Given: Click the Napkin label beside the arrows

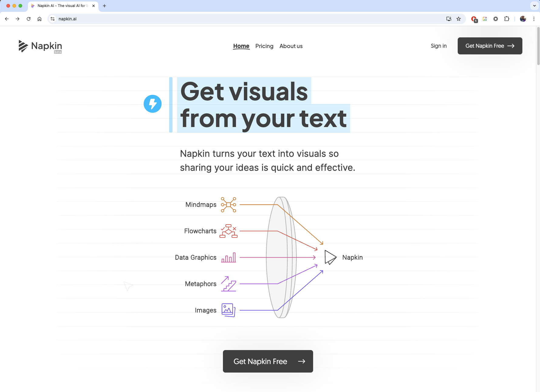Looking at the screenshot, I should [x=353, y=257].
